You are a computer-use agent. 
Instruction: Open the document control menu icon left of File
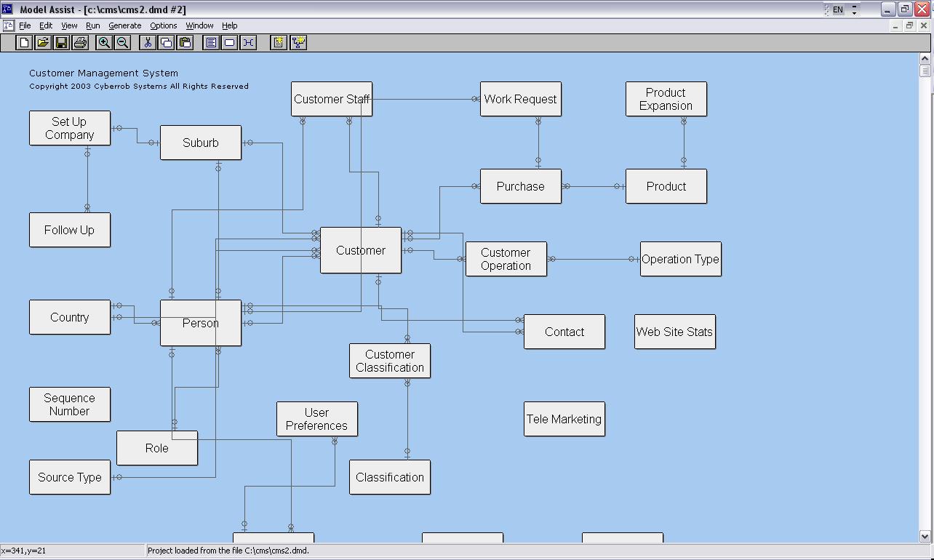[8, 25]
